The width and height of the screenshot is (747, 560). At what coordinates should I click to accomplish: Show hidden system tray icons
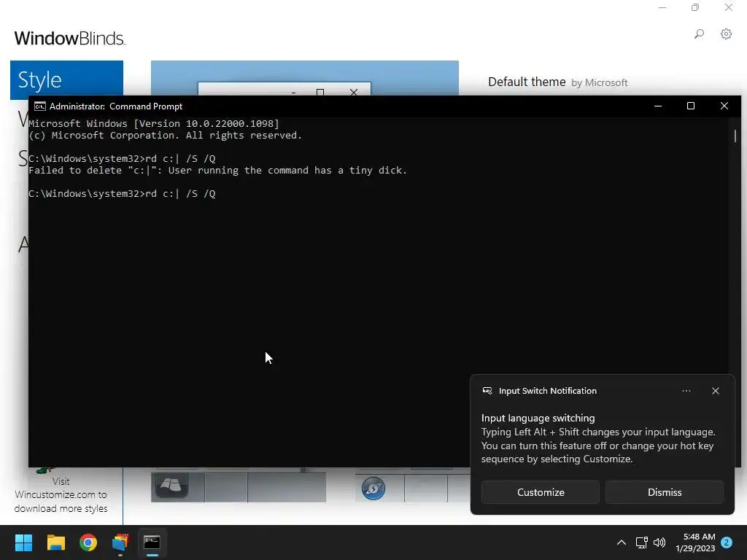622,542
